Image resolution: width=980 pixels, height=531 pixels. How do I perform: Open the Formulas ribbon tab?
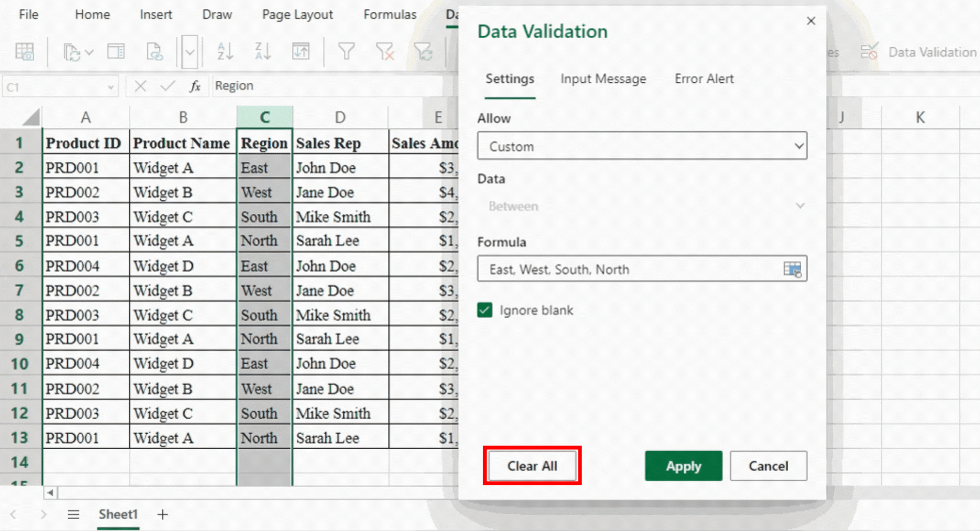click(389, 15)
